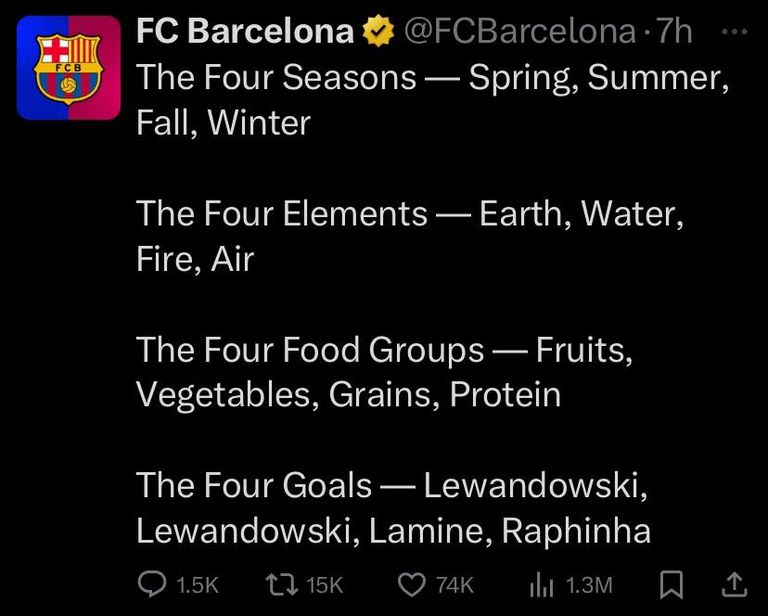
Task: Click the 74K likes count
Action: [454, 584]
